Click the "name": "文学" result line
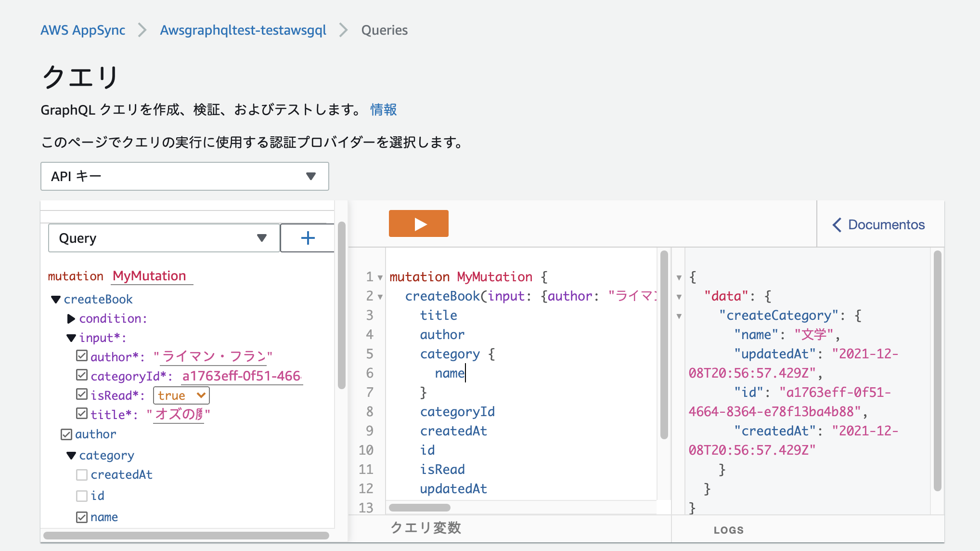This screenshot has width=980, height=551. coord(787,335)
